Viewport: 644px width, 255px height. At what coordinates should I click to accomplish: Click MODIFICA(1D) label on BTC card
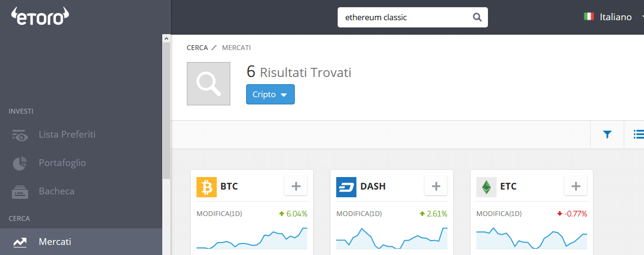point(219,214)
